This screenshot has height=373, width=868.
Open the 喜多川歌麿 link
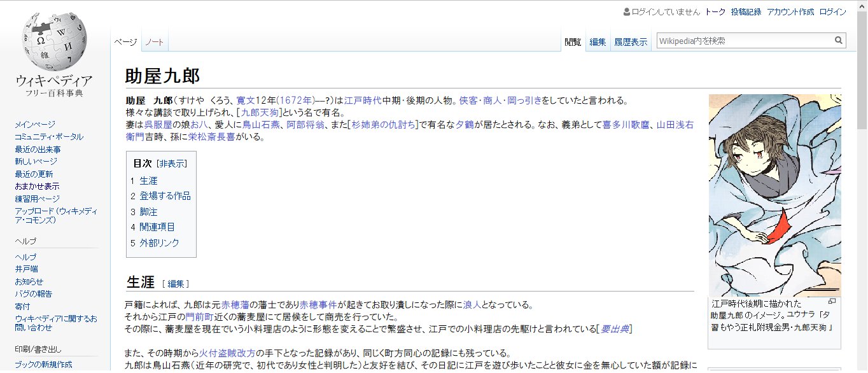click(x=626, y=125)
